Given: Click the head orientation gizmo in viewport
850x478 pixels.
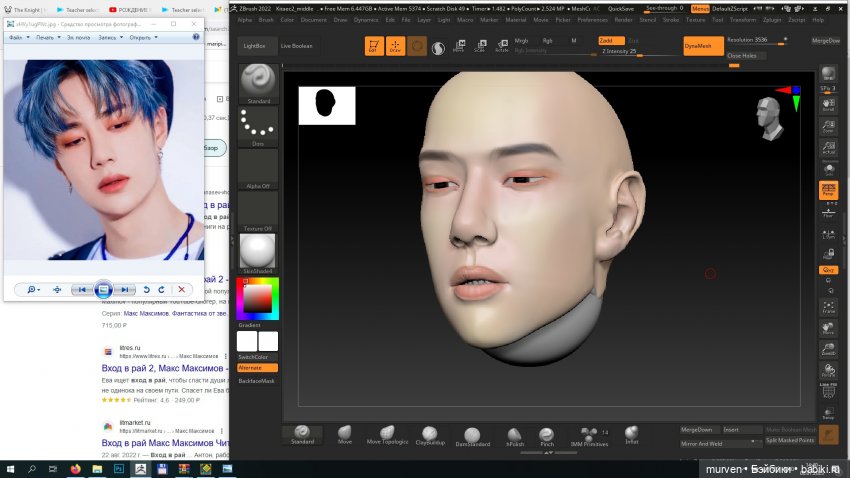Looking at the screenshot, I should point(769,119).
